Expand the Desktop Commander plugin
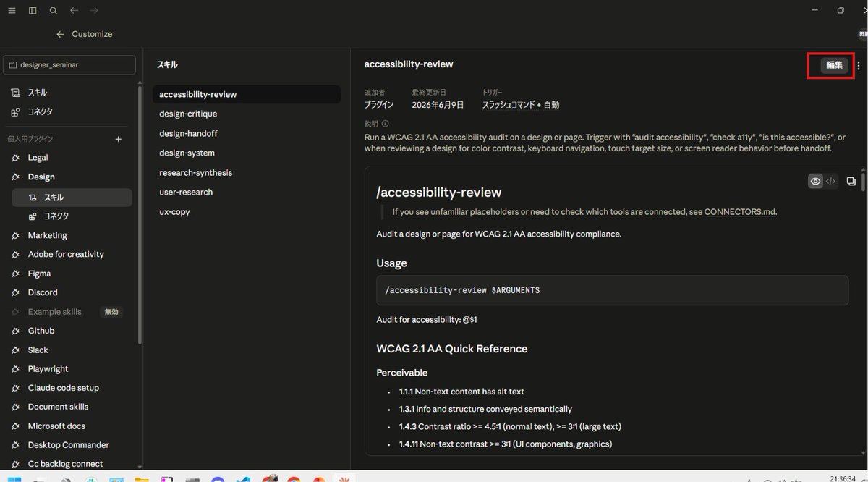The width and height of the screenshot is (868, 482). coord(69,445)
